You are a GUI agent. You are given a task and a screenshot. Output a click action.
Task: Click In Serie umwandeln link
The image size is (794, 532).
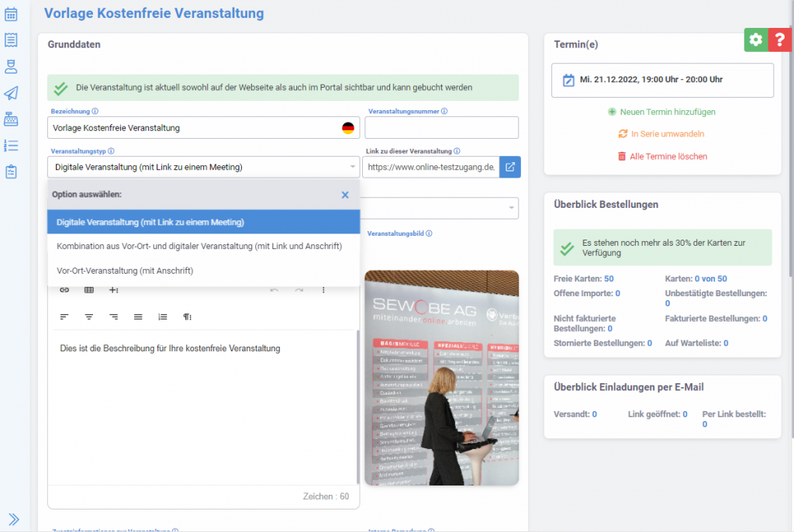tap(661, 133)
